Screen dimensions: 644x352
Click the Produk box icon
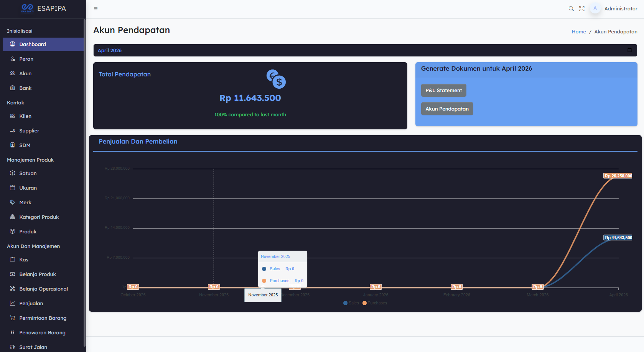(x=13, y=231)
